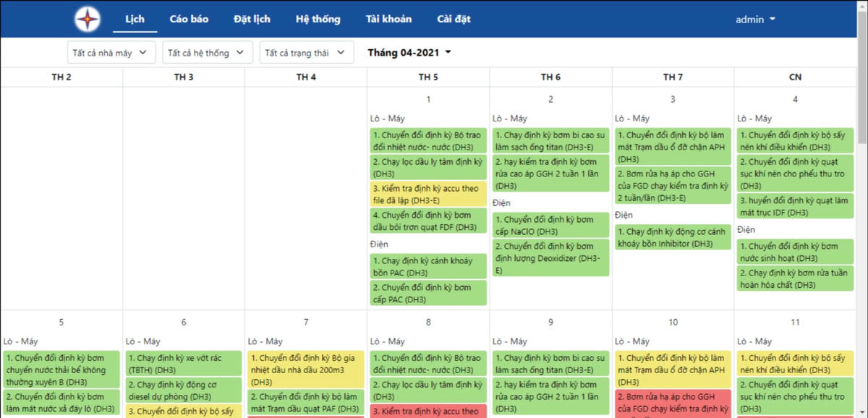Click the company logo icon in navbar
Image resolution: width=868 pixels, height=418 pixels.
coord(88,19)
